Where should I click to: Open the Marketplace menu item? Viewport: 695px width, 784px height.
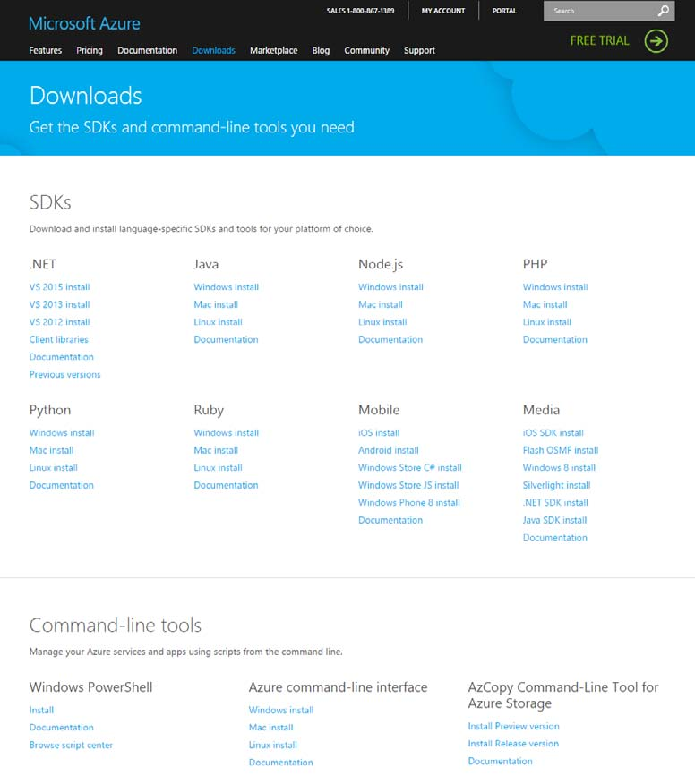(x=273, y=51)
